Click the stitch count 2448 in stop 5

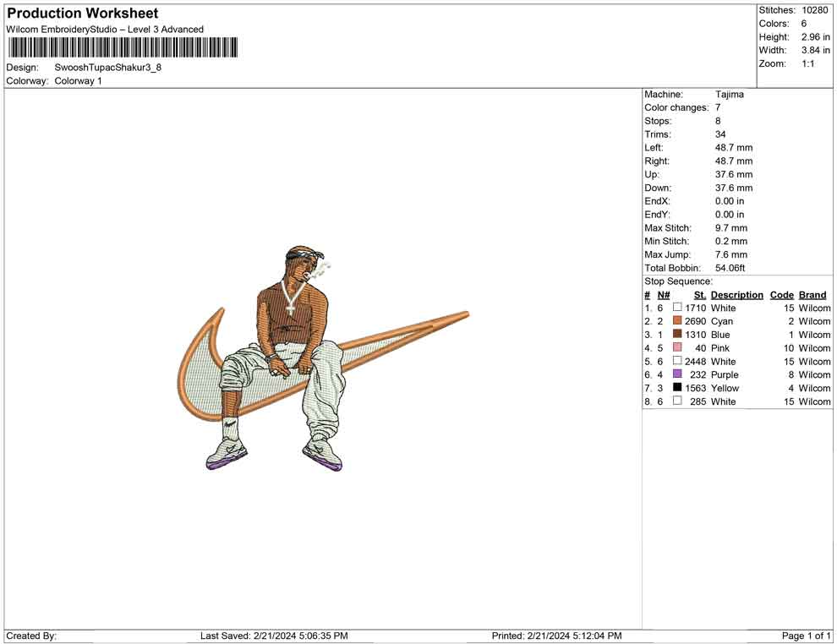pos(696,361)
